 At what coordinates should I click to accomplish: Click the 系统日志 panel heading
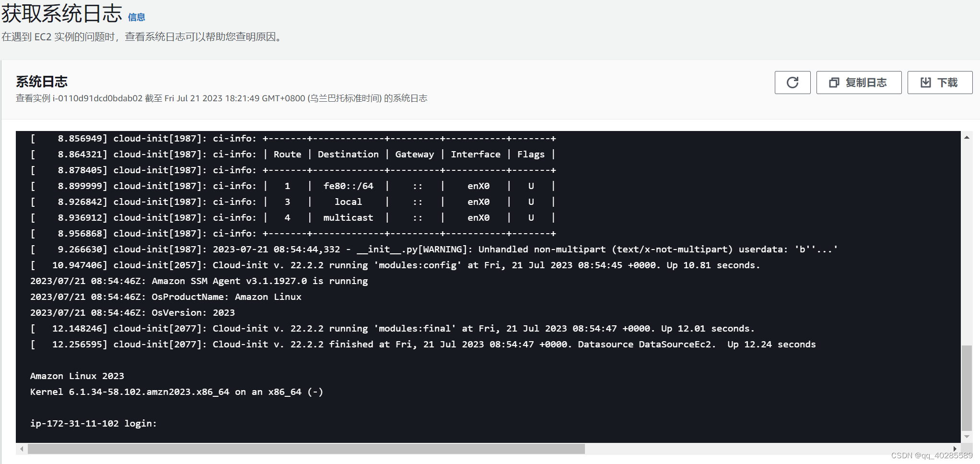point(42,82)
